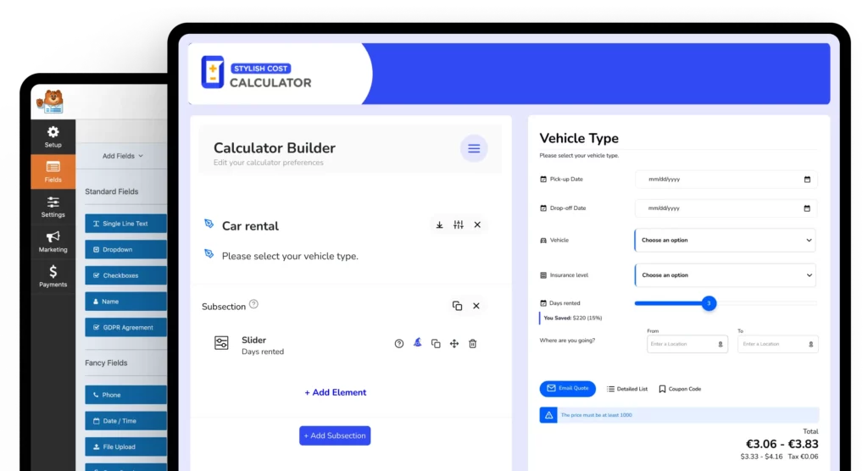Click the location pin in From field
This screenshot has width=868, height=471.
point(721,344)
